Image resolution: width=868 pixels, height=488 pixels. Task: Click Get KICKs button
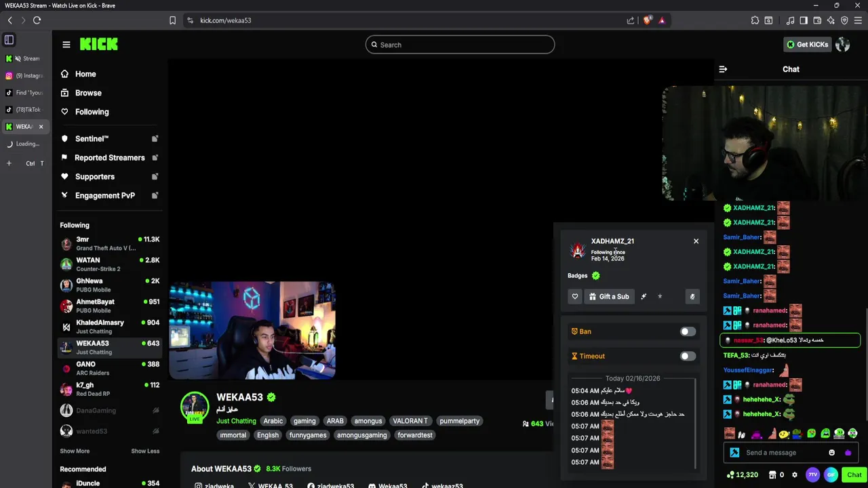808,45
